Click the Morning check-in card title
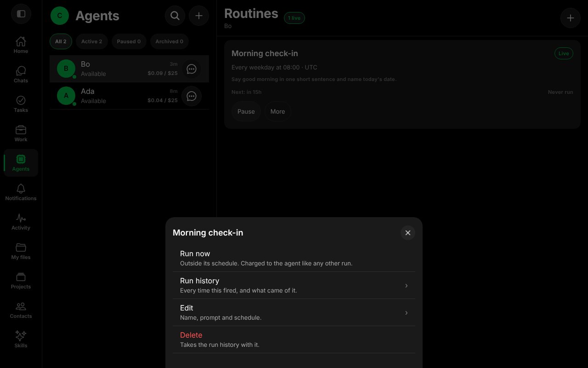Viewport: 588px width, 368px height. [x=265, y=53]
